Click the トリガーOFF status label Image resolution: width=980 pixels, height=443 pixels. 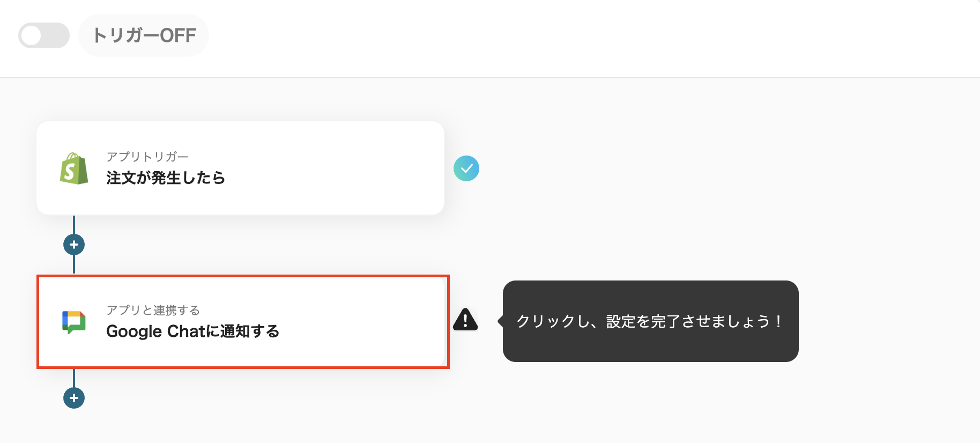click(144, 35)
